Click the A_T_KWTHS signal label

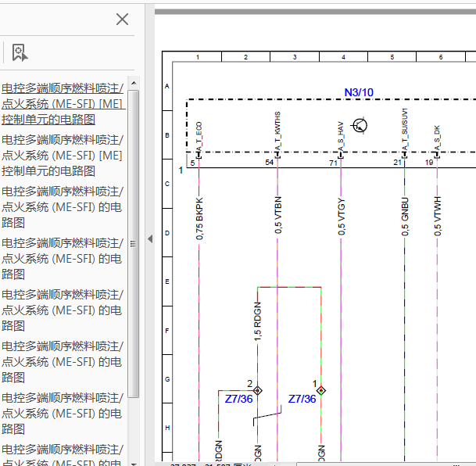tap(277, 131)
